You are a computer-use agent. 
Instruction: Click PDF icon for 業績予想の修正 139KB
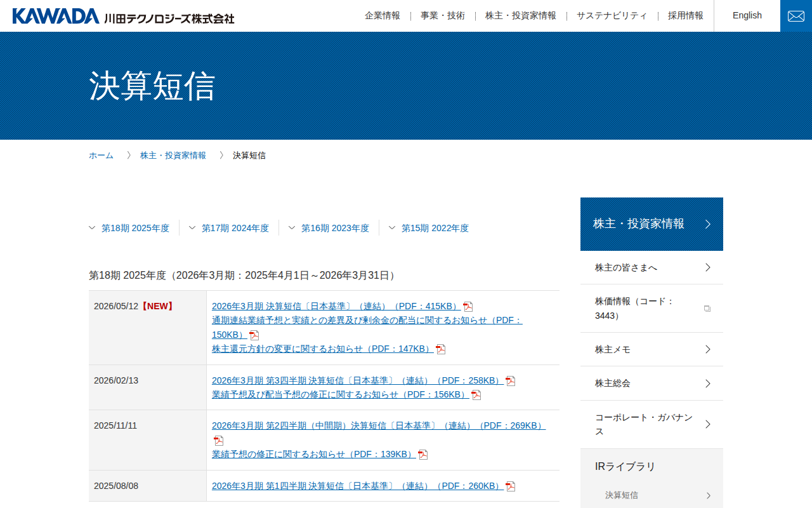coord(423,455)
